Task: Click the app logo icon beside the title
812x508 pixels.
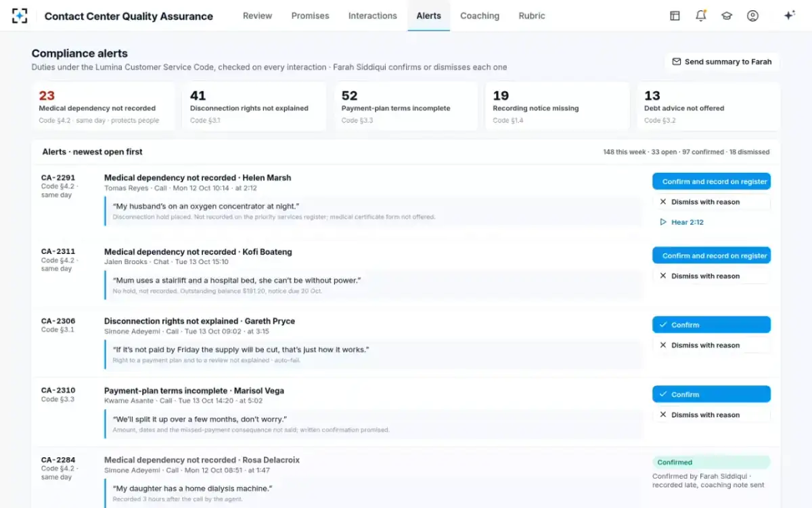Action: (20, 16)
